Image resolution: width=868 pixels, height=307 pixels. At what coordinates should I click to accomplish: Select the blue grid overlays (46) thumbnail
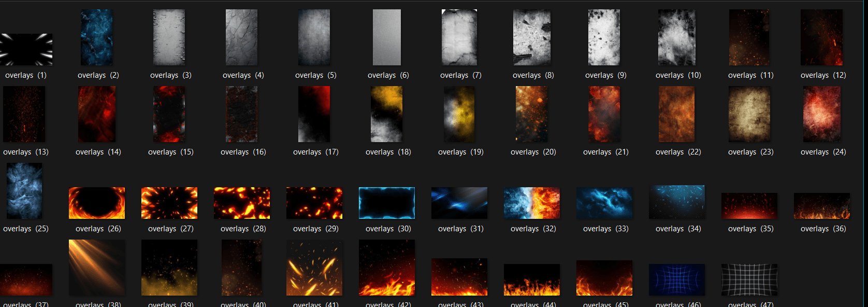[677, 280]
